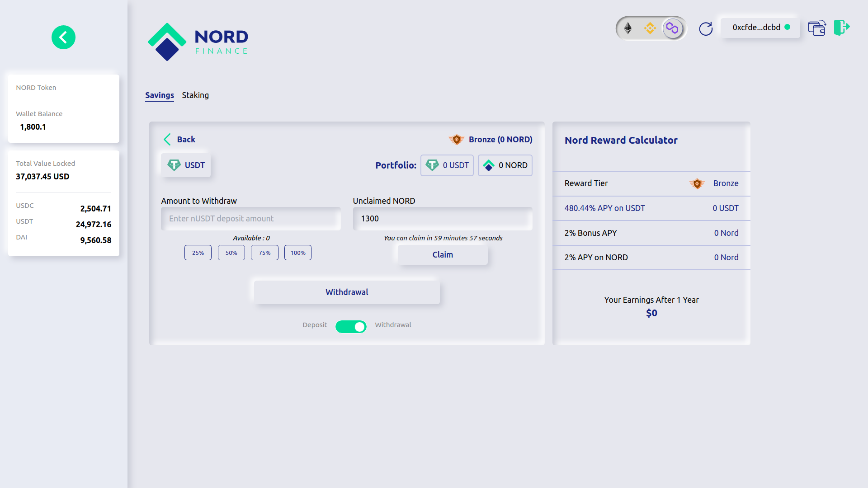This screenshot has width=868, height=488.
Task: Switch to the Staking tab
Action: click(195, 95)
